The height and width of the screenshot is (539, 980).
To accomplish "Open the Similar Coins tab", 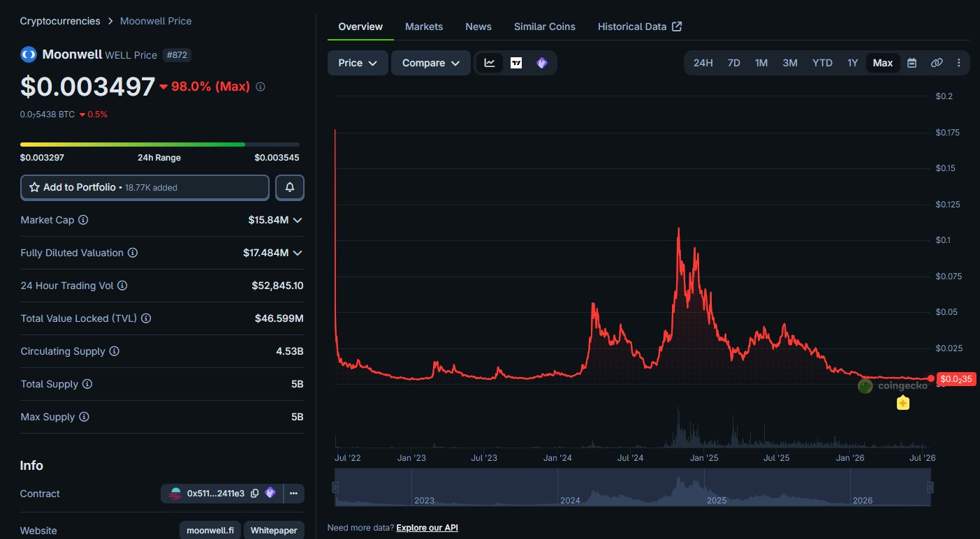I will tap(545, 27).
